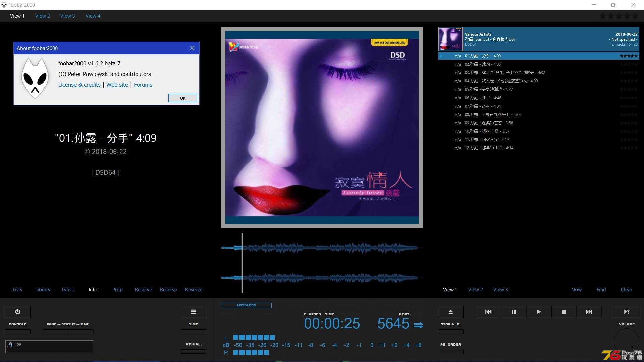Click the playlist search input field

pyautogui.click(x=49, y=347)
